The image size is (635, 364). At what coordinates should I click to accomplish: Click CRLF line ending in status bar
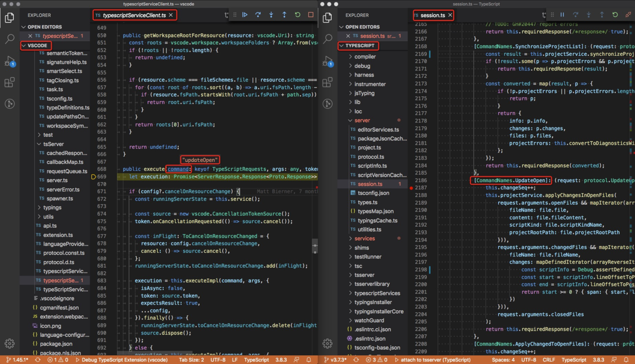pyautogui.click(x=548, y=360)
